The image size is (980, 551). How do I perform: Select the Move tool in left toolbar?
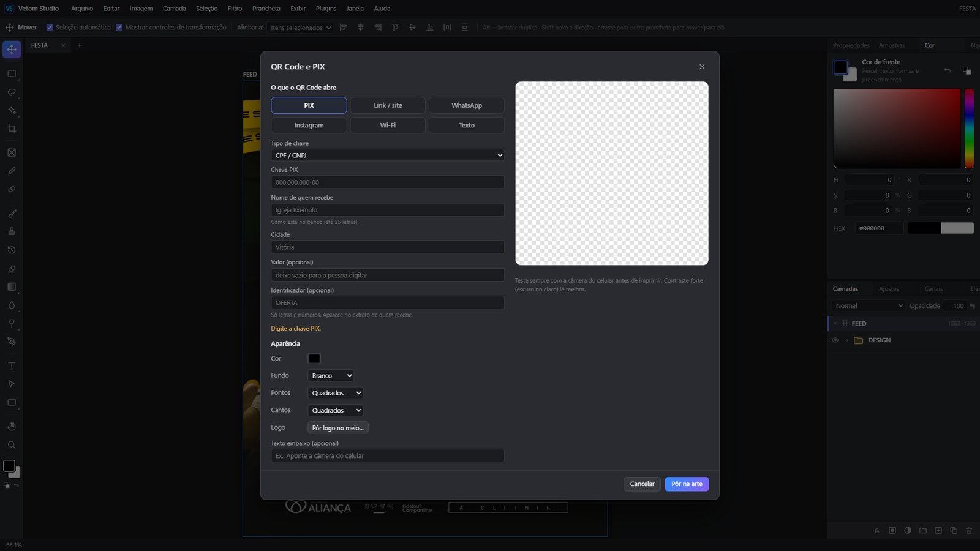[12, 50]
